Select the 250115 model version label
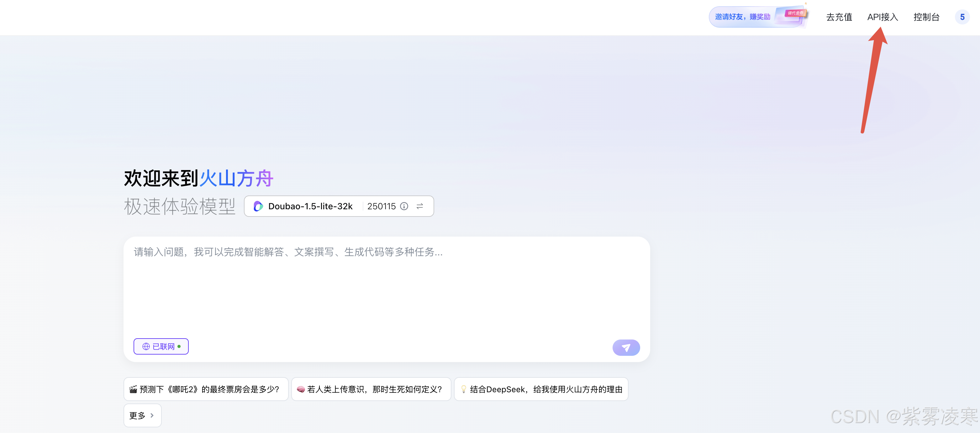Image resolution: width=980 pixels, height=433 pixels. (x=381, y=206)
